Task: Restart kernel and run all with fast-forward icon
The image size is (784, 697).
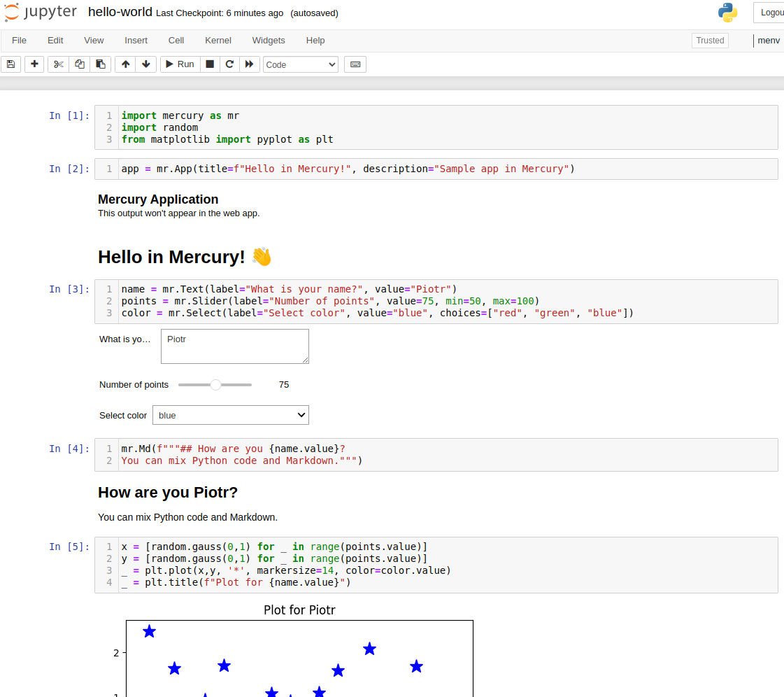Action: pos(250,64)
